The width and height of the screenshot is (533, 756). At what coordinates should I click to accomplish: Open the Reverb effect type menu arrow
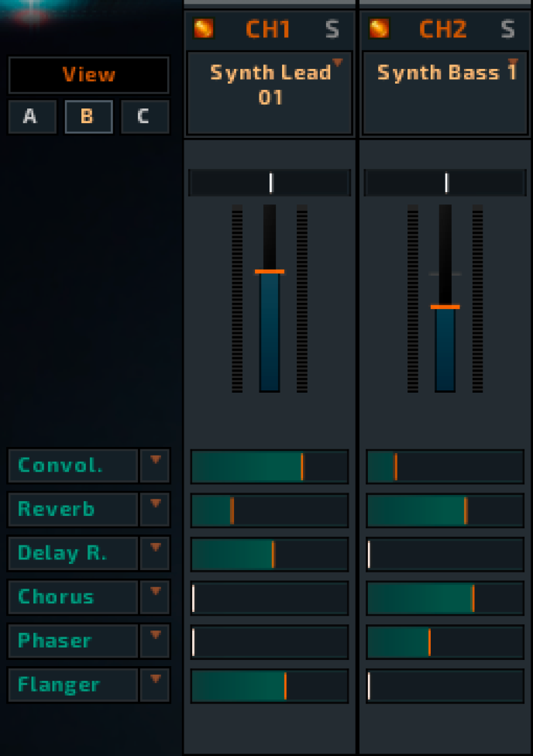(155, 510)
